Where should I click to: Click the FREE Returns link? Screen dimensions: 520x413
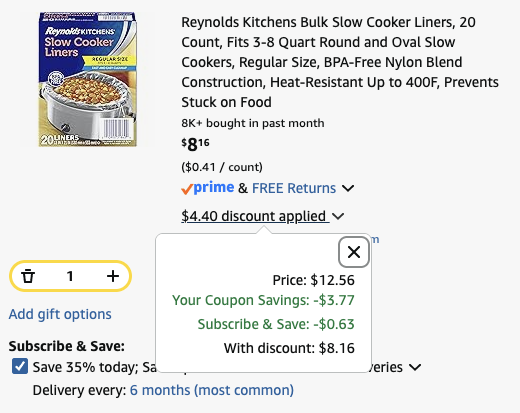(294, 188)
